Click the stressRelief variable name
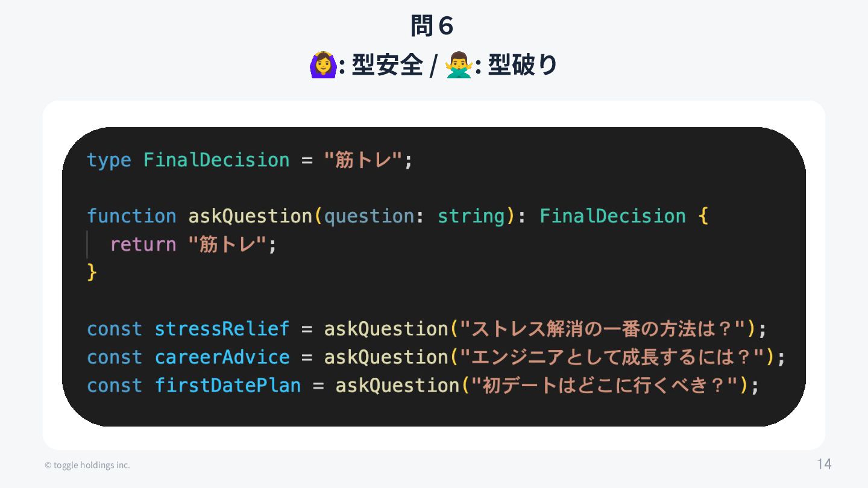The width and height of the screenshot is (868, 488). coord(222,329)
